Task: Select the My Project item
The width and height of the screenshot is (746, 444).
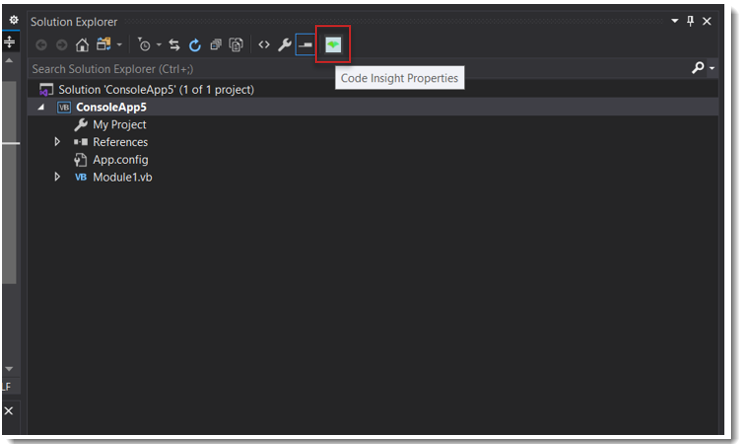Action: [119, 125]
